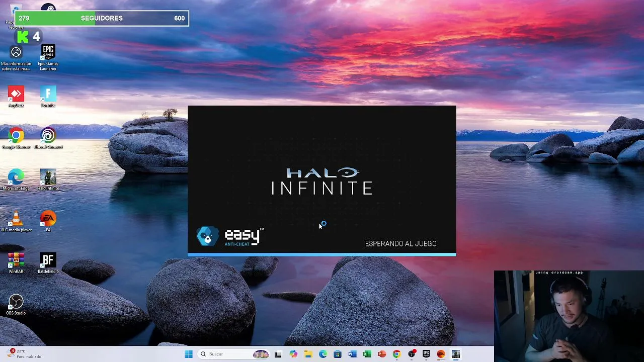
Task: Click the Easy Anti-Cheat logo in the splash
Action: (x=230, y=236)
